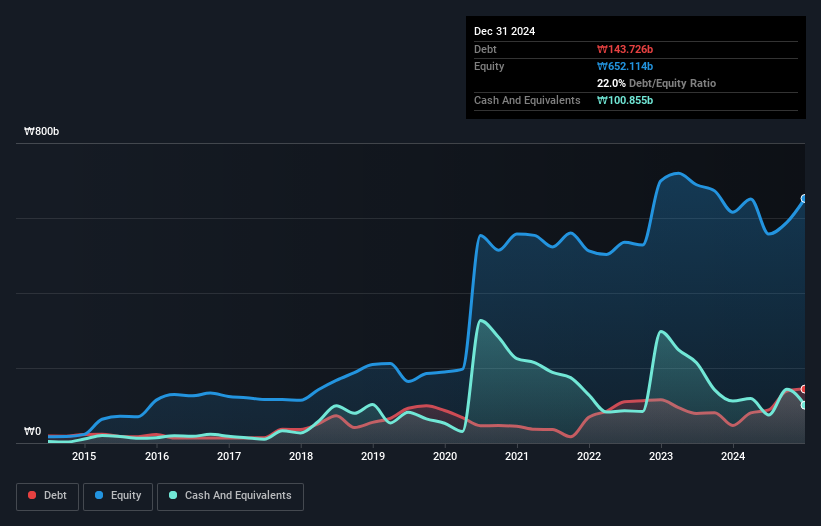
Task: Select the red Debt endpoint marker on chart
Action: 804,389
